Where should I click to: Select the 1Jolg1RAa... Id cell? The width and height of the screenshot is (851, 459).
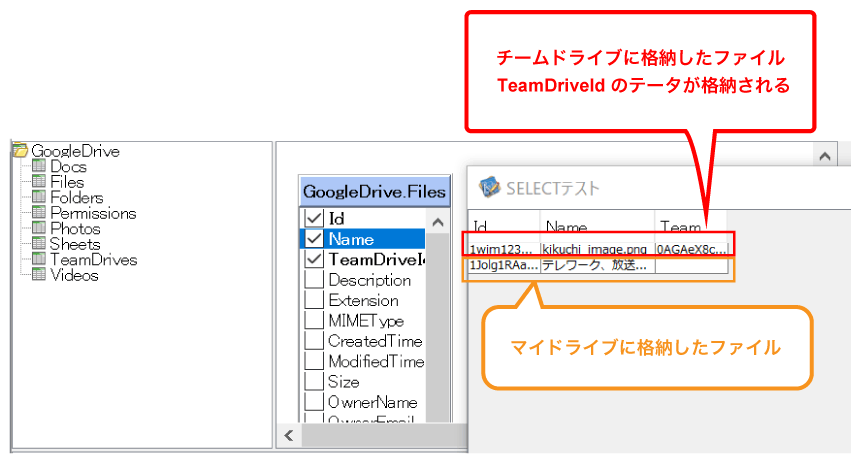pos(504,265)
